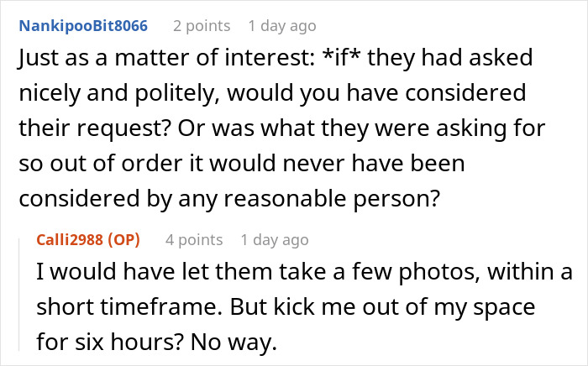This screenshot has height=366, width=588.
Task: Open the NankipooBit8066 comment's "1 day ago" timestamp
Action: [282, 25]
